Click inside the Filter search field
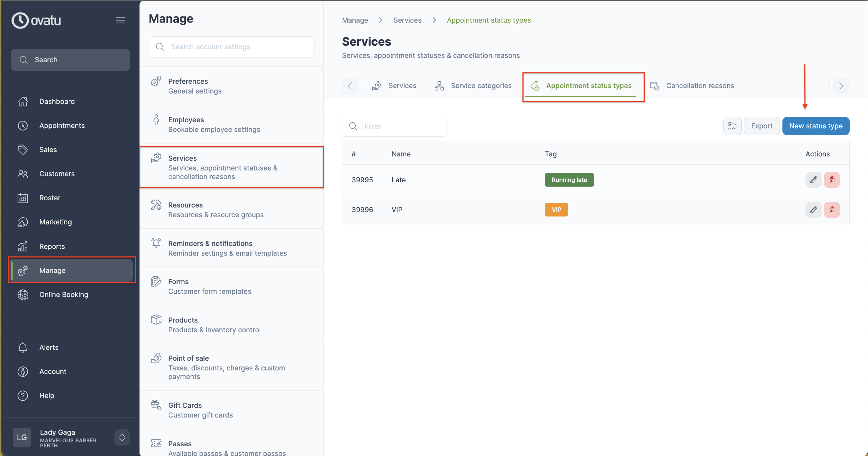 394,126
